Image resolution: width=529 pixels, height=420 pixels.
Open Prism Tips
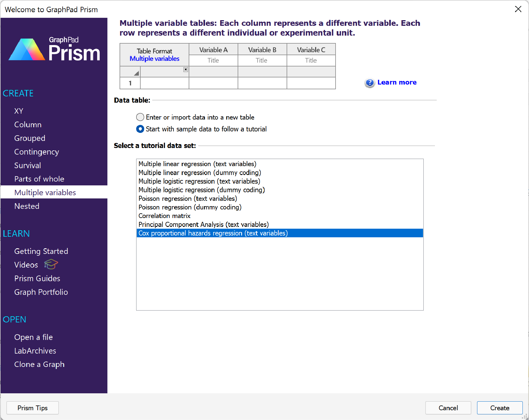33,408
